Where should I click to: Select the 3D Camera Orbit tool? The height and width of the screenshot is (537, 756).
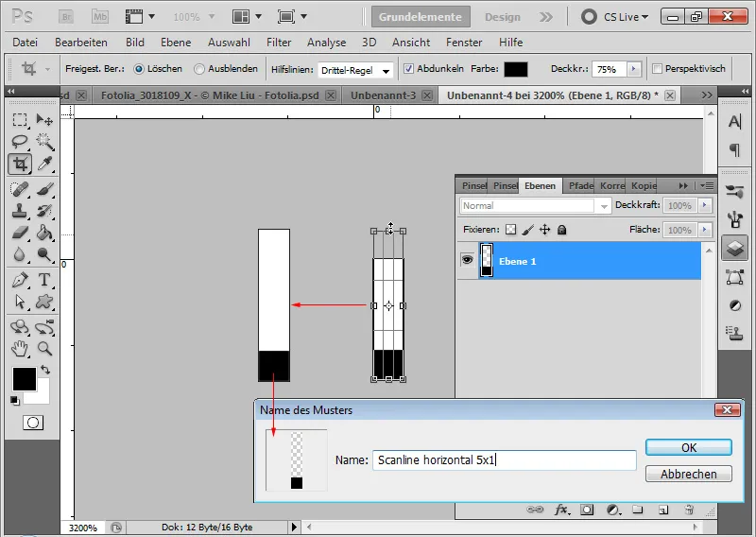point(44,327)
